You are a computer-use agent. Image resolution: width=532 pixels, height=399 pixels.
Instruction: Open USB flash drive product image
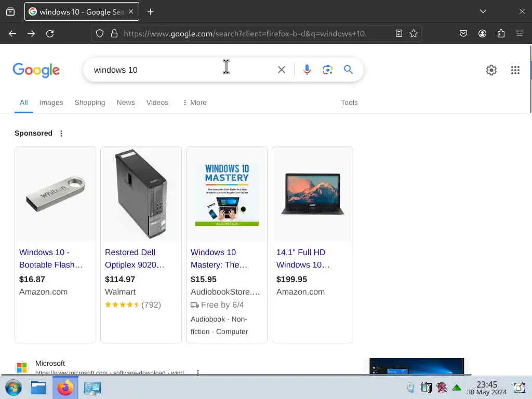[x=56, y=194]
